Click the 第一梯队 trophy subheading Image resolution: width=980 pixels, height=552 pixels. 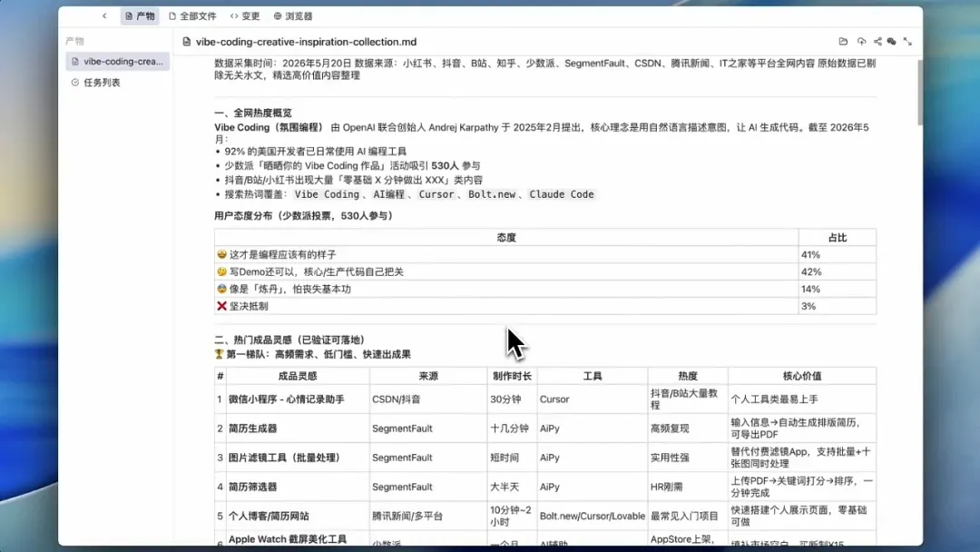[x=312, y=354]
